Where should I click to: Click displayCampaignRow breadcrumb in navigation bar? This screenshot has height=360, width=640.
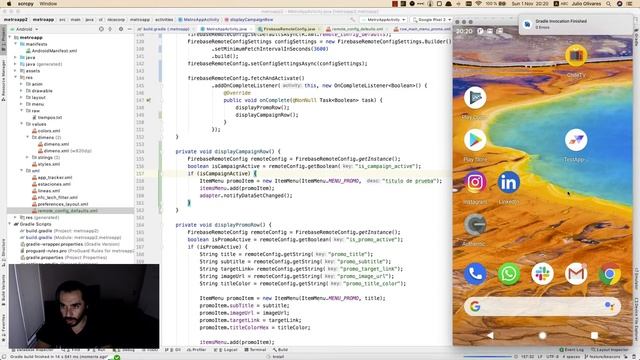[249, 19]
